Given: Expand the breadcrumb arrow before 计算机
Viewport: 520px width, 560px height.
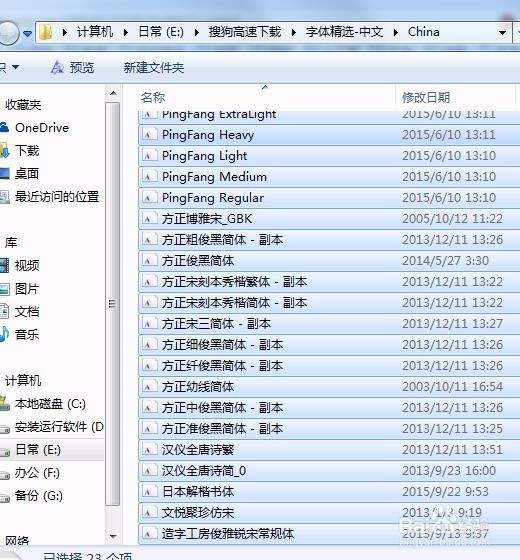Looking at the screenshot, I should 65,32.
